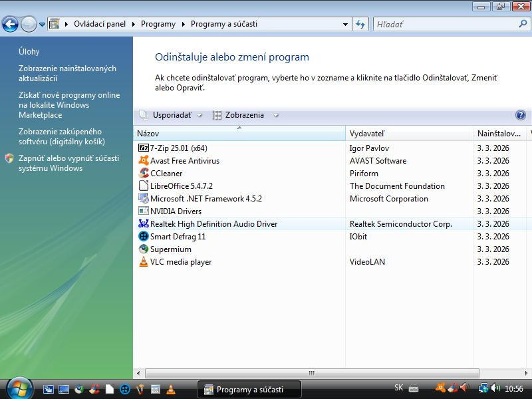Sort programs by the Vydavateľ column
The height and width of the screenshot is (399, 532).
408,134
